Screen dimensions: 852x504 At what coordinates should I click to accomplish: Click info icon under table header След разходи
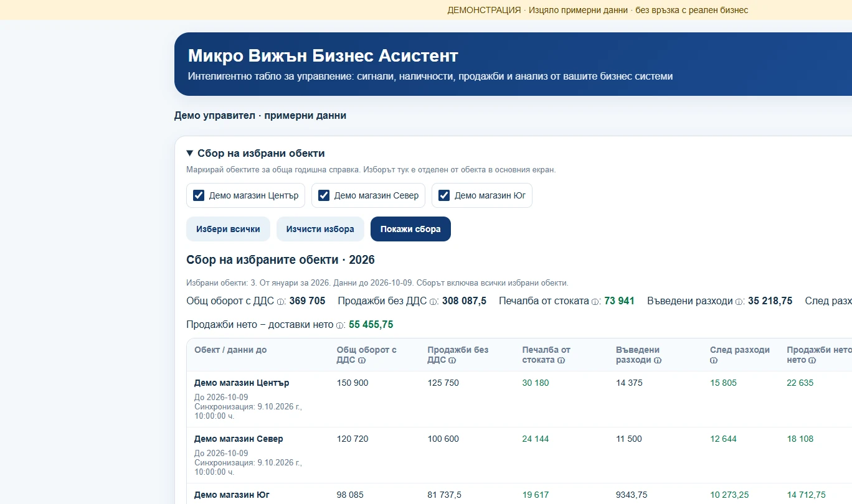pyautogui.click(x=714, y=360)
